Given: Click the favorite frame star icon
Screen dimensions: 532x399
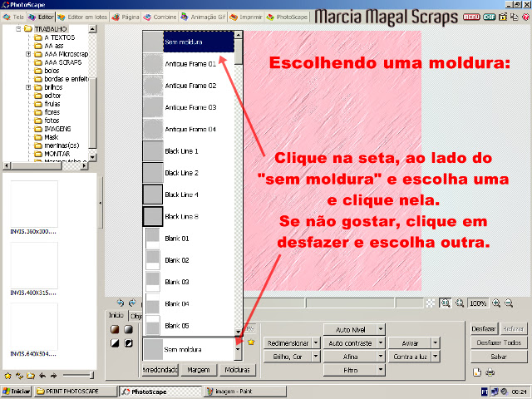Looking at the screenshot, I should 251,342.
